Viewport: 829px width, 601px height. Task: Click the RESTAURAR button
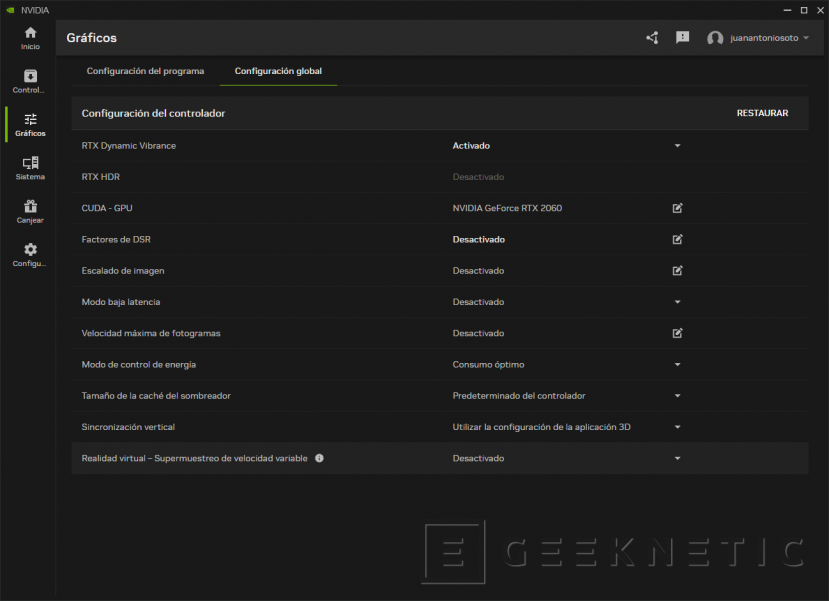(762, 113)
